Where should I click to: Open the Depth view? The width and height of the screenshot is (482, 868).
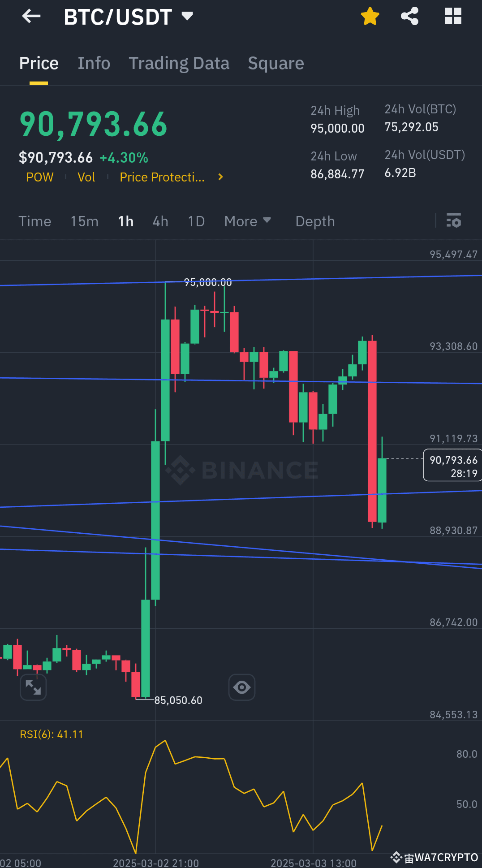(315, 221)
